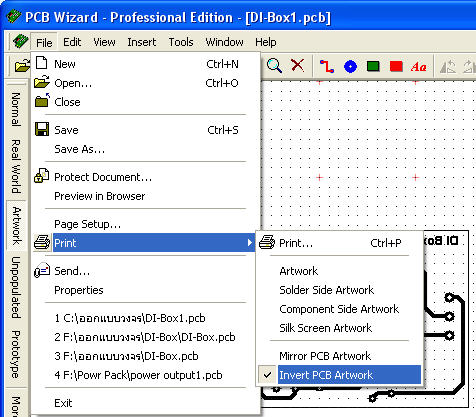476x417 pixels.
Task: Click the mirrored DI Box board label
Action: [441, 241]
